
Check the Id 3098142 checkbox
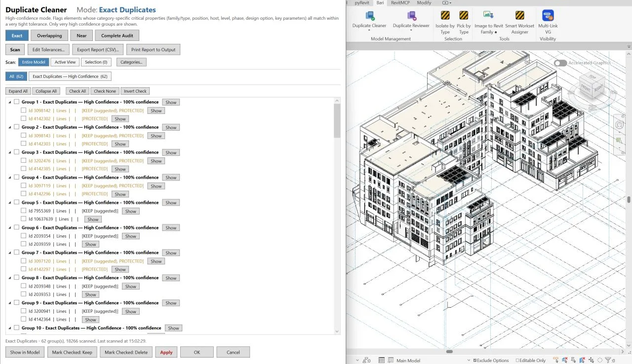click(x=23, y=110)
